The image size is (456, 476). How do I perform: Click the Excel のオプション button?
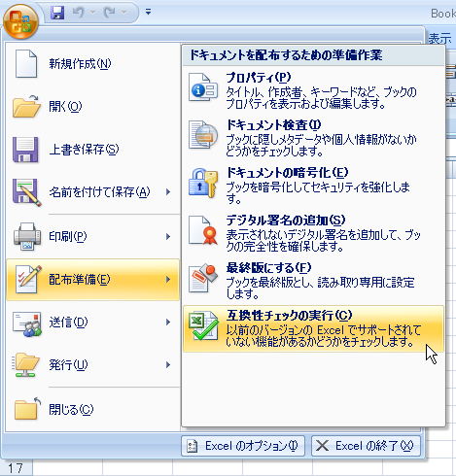pyautogui.click(x=243, y=446)
